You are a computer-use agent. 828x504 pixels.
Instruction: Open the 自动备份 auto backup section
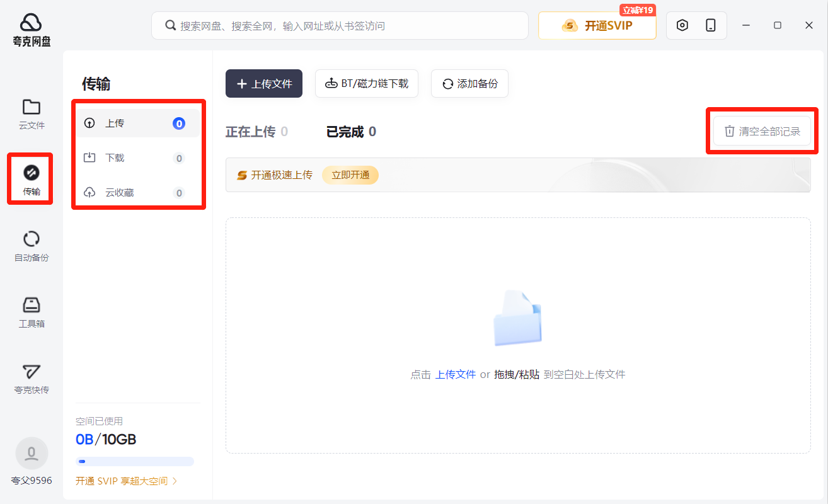coord(32,246)
